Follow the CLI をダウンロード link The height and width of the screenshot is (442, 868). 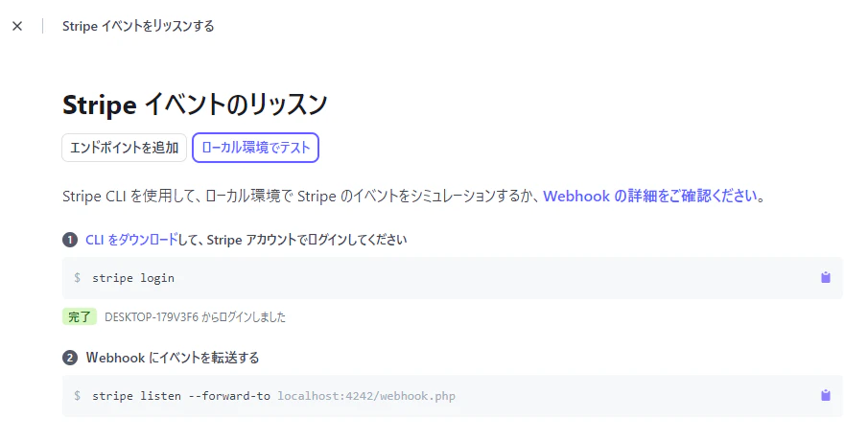click(131, 240)
